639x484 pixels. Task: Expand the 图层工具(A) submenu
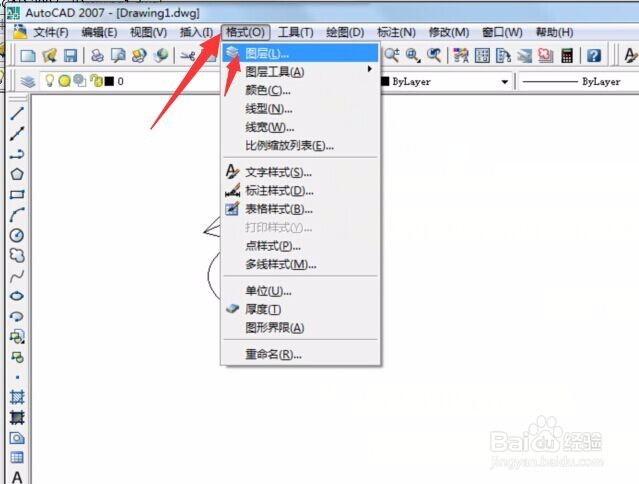pyautogui.click(x=300, y=72)
